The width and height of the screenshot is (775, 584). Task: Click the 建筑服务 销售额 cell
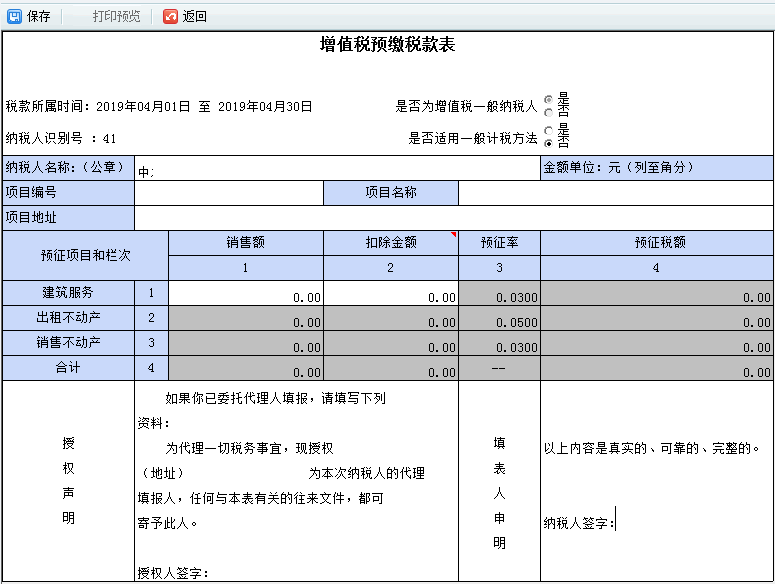click(x=246, y=293)
